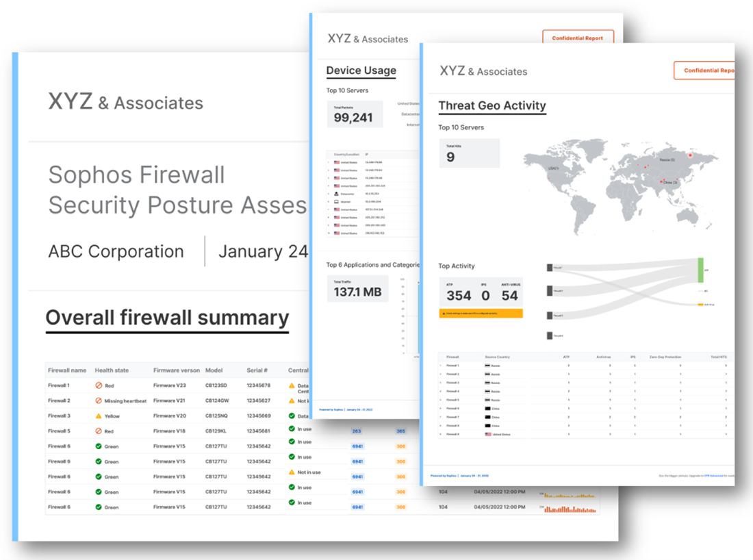Click the Central warning icon in the Firewall 1 row

click(x=292, y=385)
